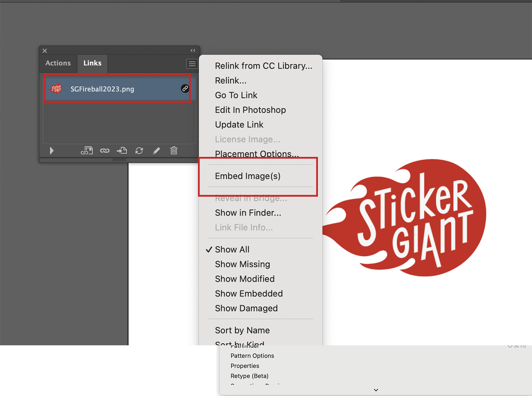Click the Links panel bottom resize grip
532x396 pixels.
tap(119, 160)
